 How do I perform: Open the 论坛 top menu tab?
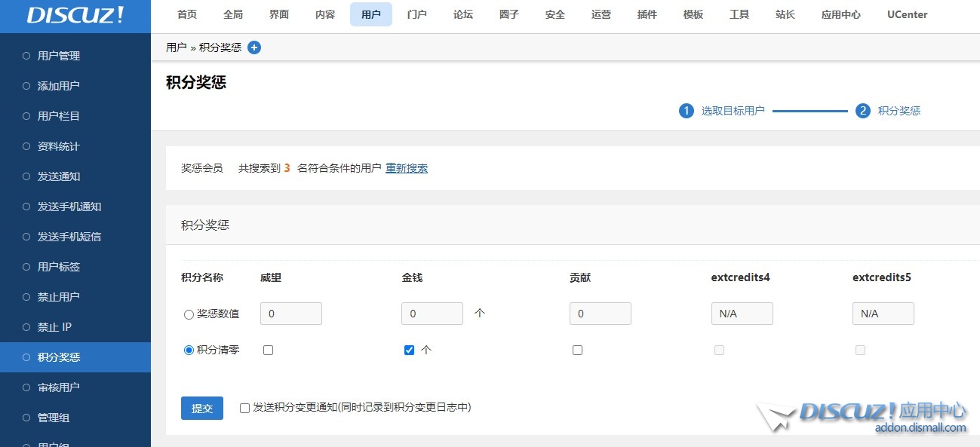pyautogui.click(x=463, y=14)
